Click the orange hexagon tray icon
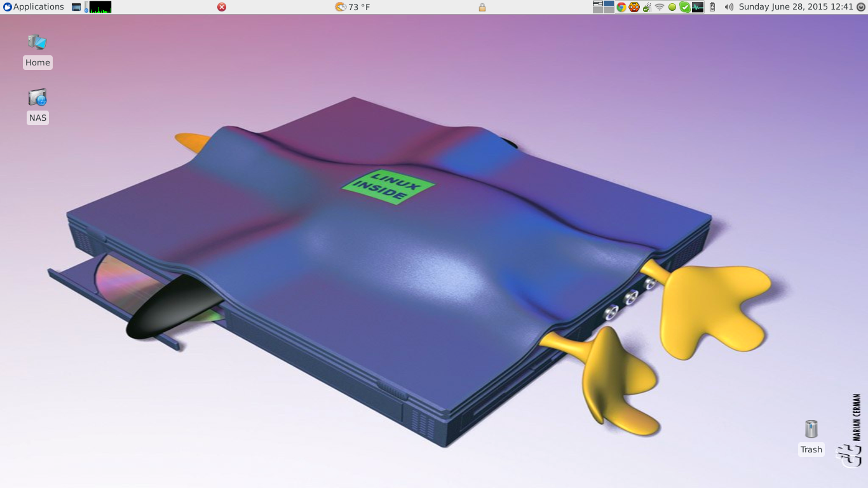The height and width of the screenshot is (488, 868). (x=634, y=7)
